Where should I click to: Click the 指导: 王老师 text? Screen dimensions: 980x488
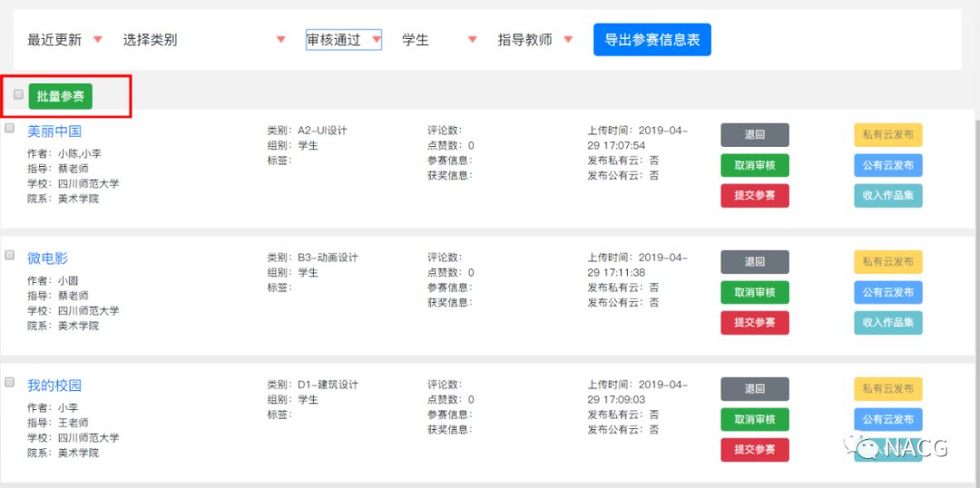58,423
